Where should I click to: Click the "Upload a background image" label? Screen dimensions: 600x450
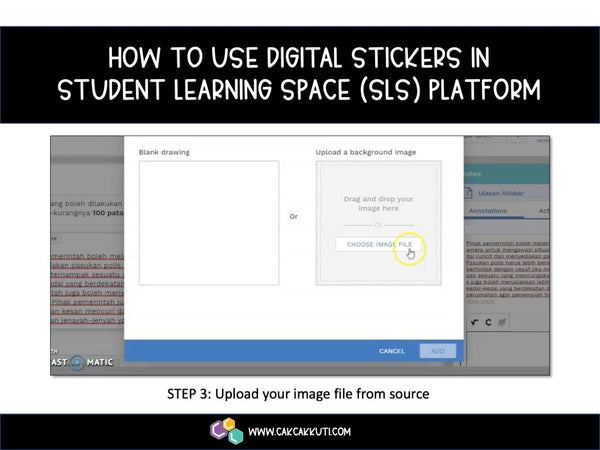tap(365, 152)
